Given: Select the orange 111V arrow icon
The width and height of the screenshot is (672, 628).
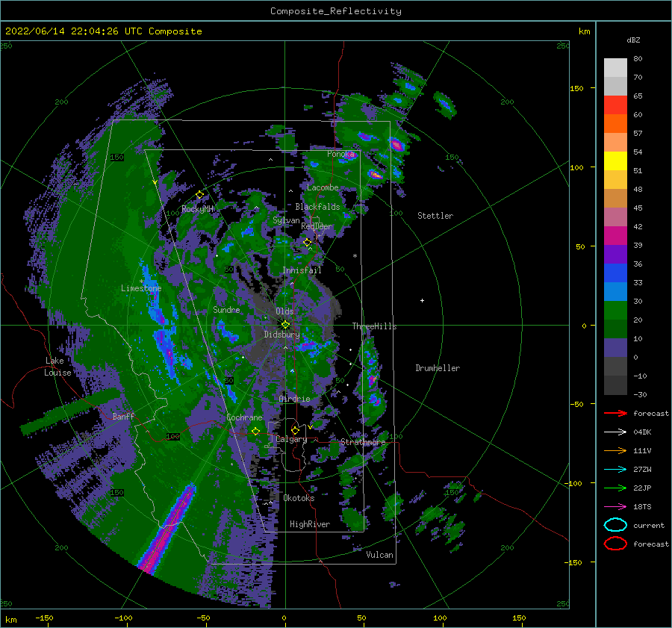Looking at the screenshot, I should coord(615,450).
